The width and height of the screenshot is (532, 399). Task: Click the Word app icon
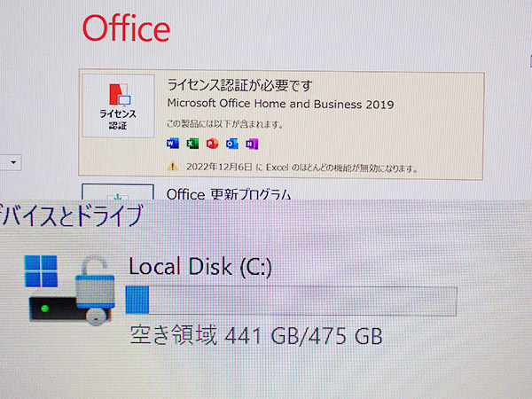(x=173, y=144)
